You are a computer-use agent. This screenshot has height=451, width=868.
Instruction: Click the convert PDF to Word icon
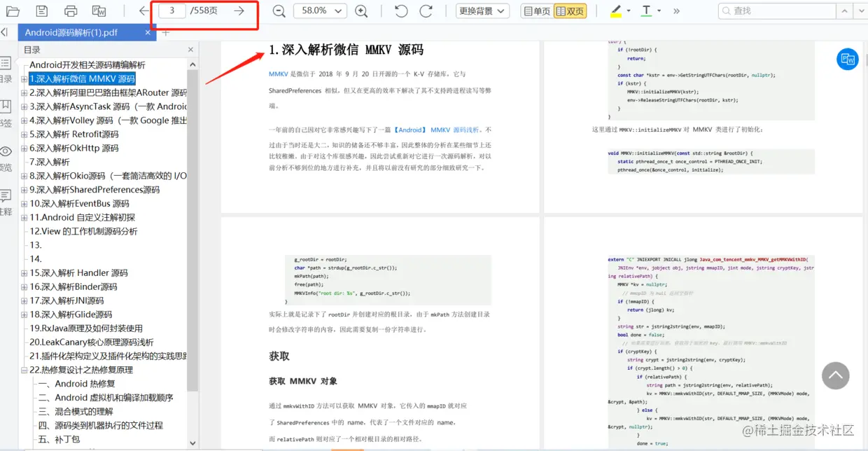pos(99,11)
